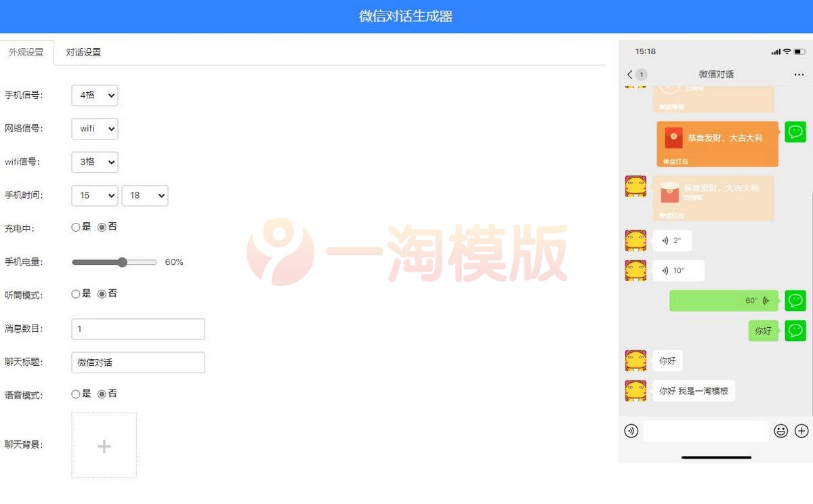Click yellow avatar beside white 你好

point(635,361)
